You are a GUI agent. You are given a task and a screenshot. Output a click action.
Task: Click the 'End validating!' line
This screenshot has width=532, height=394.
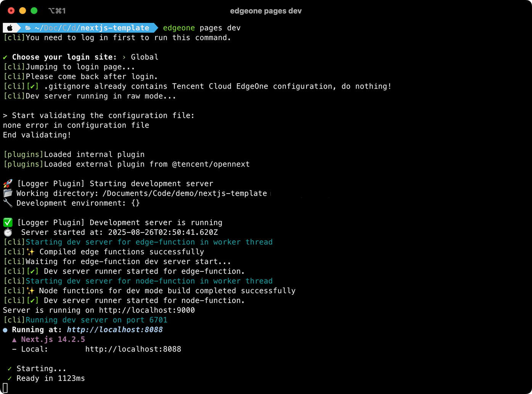37,135
